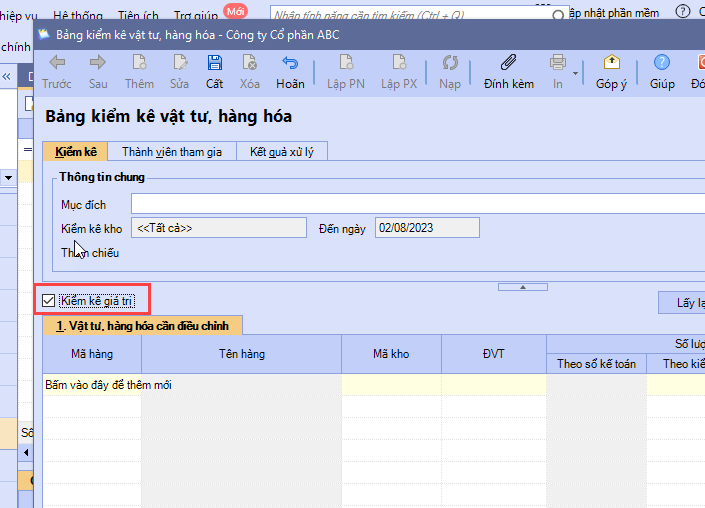The width and height of the screenshot is (705, 508).
Task: Go to next record with Sau
Action: coord(98,71)
